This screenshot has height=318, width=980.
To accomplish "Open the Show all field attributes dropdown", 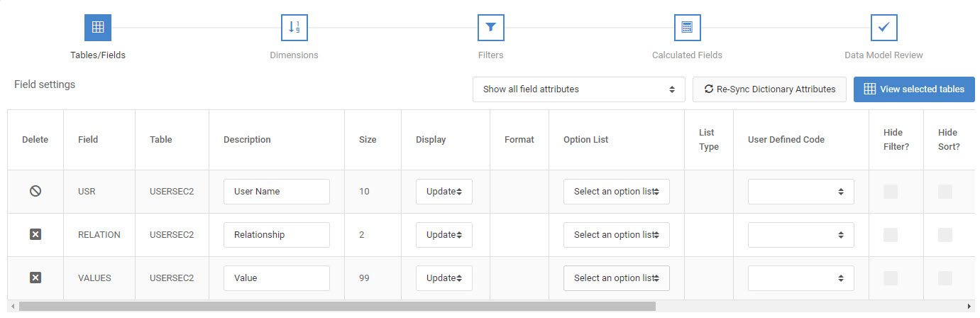I will point(579,89).
